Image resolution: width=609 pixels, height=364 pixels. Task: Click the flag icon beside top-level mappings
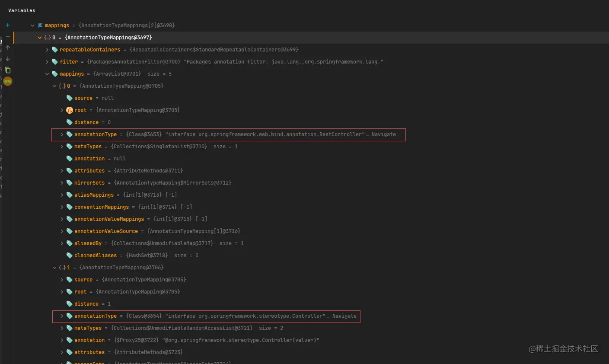point(40,26)
